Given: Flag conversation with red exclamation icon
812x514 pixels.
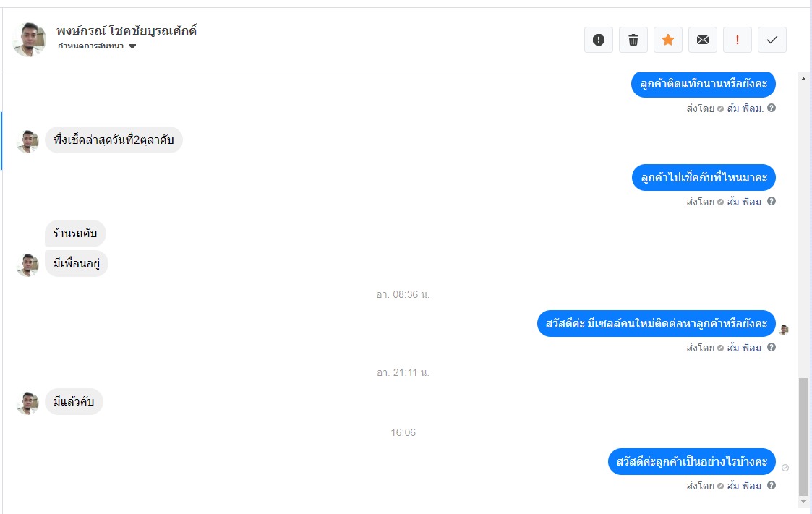Looking at the screenshot, I should tap(738, 40).
